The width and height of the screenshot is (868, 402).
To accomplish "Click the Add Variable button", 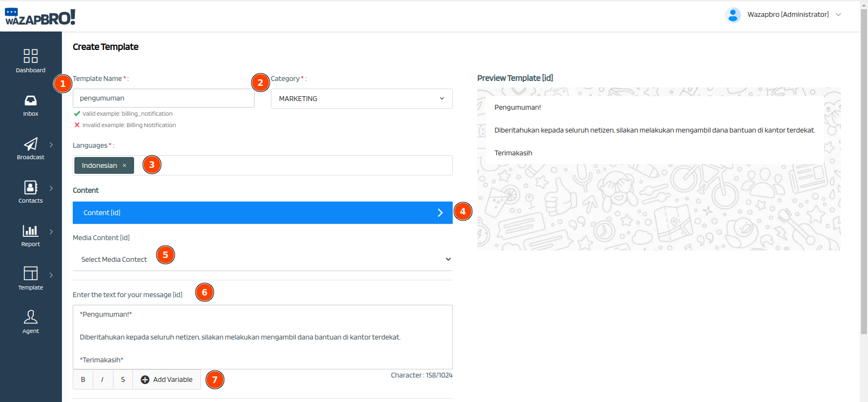I will [x=167, y=380].
